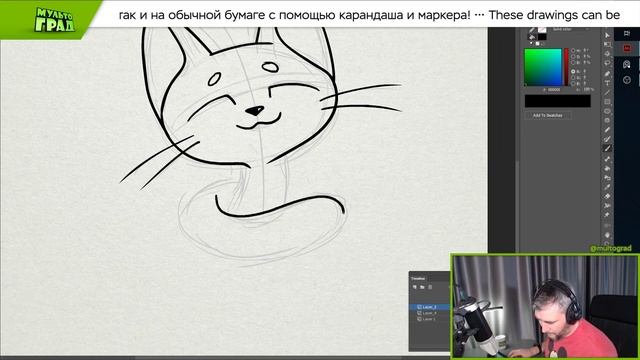Viewport: 640px width, 360px height.
Task: Select the Eyedropper tool
Action: click(x=607, y=187)
